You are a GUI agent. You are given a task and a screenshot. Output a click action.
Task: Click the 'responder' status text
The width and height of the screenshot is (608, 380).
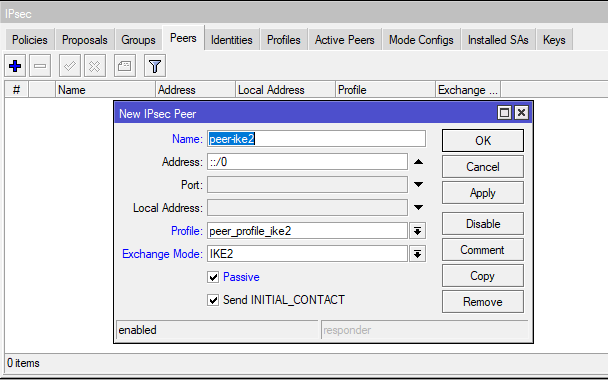pyautogui.click(x=347, y=330)
